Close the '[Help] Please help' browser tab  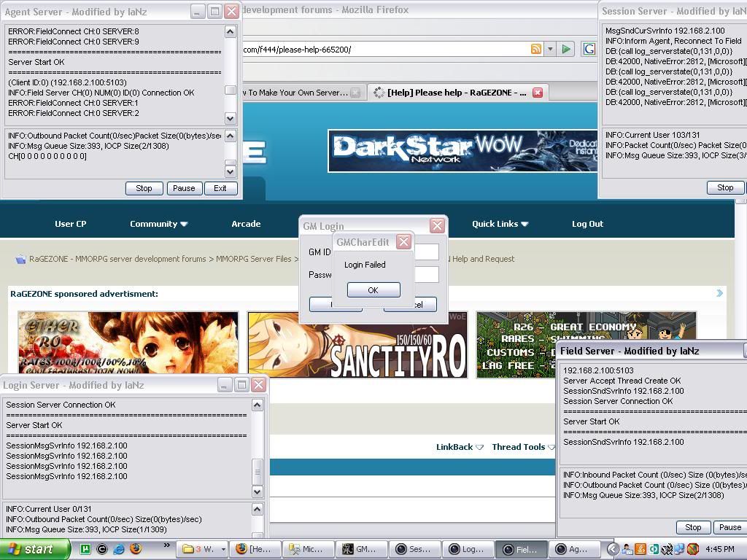[x=538, y=93]
